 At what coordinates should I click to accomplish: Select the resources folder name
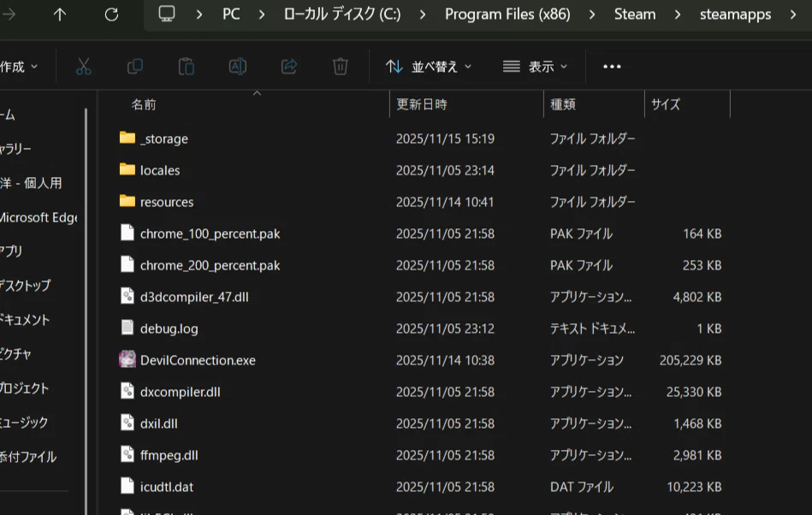pyautogui.click(x=167, y=202)
